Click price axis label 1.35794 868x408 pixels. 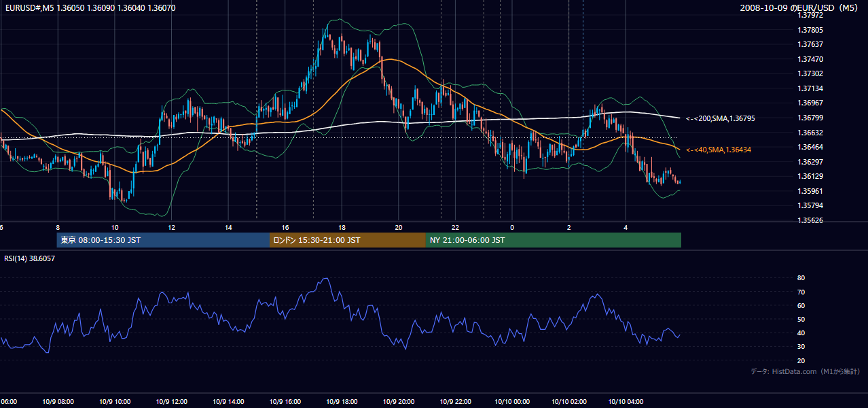click(810, 205)
